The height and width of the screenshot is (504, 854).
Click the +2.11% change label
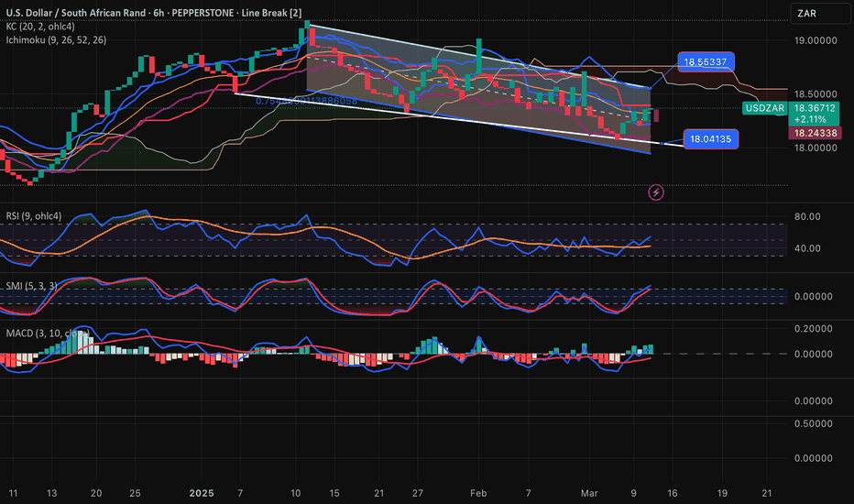click(x=810, y=119)
